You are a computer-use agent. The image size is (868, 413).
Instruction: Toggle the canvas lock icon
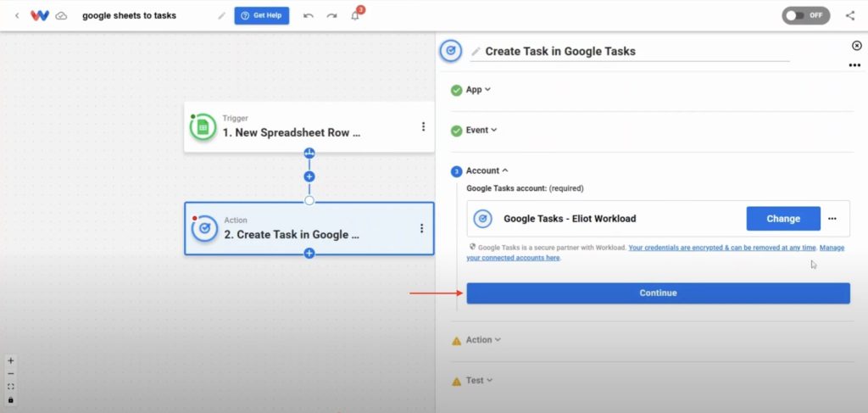[x=10, y=399]
